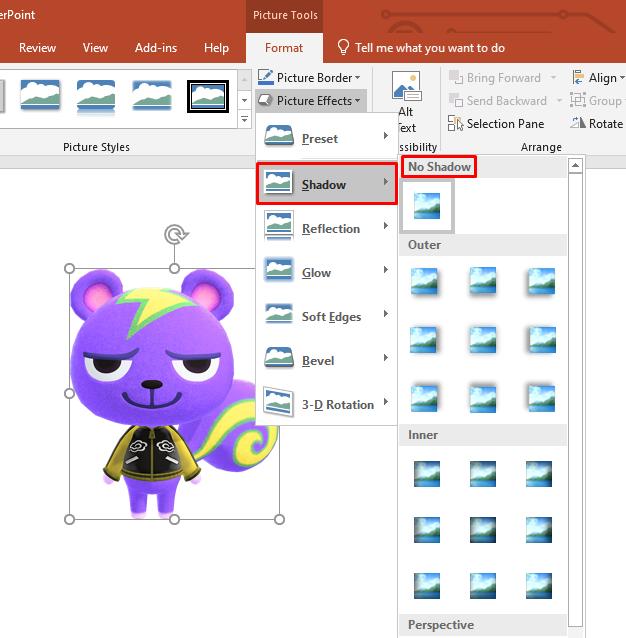Apply last Outer shadow, middle row
This screenshot has height=638, width=626.
click(x=541, y=340)
